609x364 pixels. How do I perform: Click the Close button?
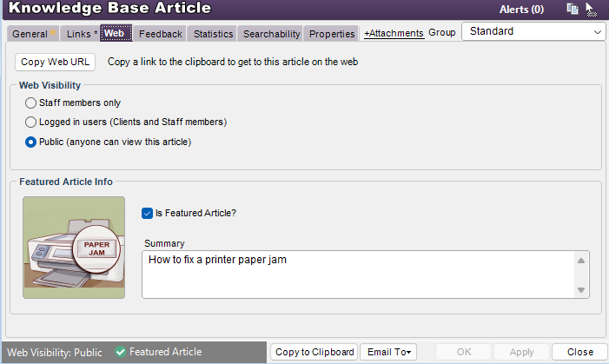coord(579,352)
